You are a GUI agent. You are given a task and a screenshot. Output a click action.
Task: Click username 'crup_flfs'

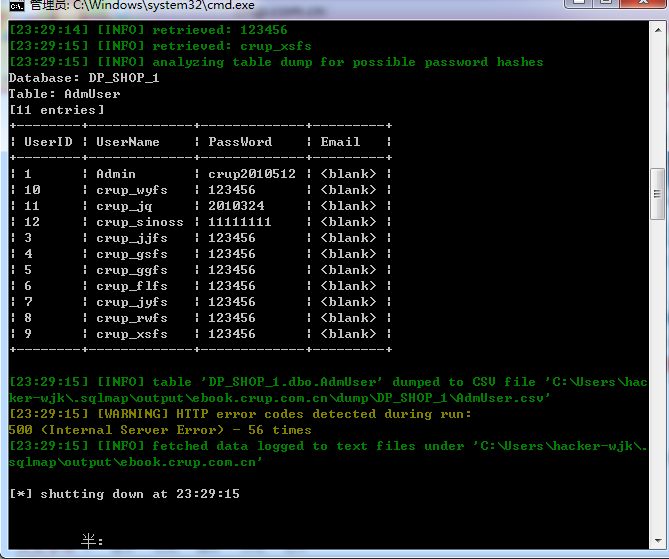pos(132,286)
